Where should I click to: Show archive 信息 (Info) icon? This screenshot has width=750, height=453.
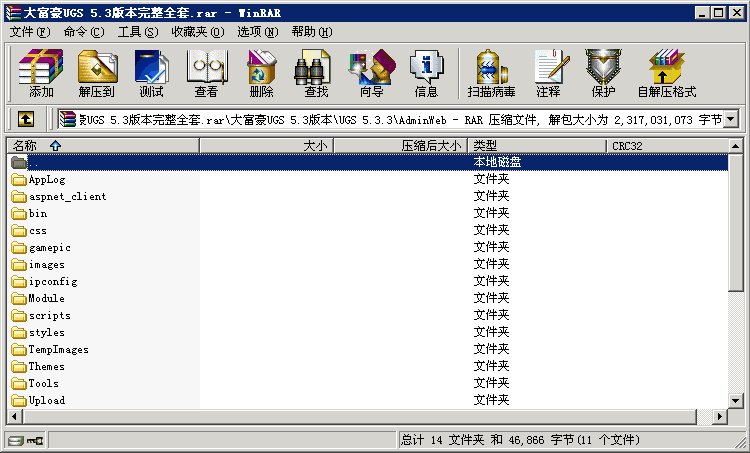pos(426,74)
